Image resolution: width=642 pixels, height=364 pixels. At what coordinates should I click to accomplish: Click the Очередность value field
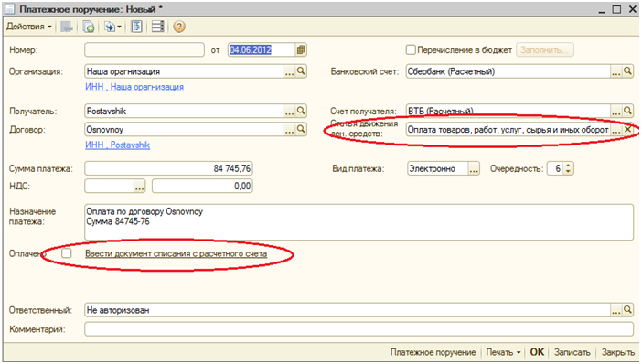(554, 168)
